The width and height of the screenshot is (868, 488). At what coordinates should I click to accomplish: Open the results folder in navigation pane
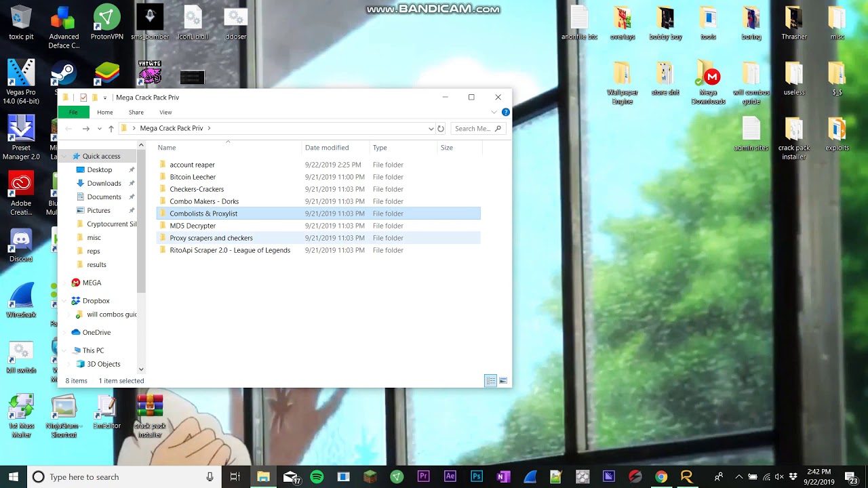pyautogui.click(x=96, y=265)
